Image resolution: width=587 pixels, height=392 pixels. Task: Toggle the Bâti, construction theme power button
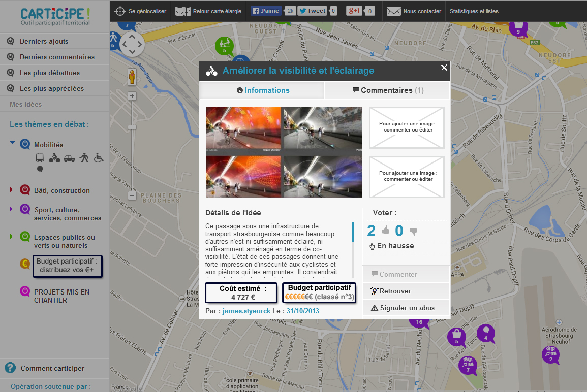[25, 190]
